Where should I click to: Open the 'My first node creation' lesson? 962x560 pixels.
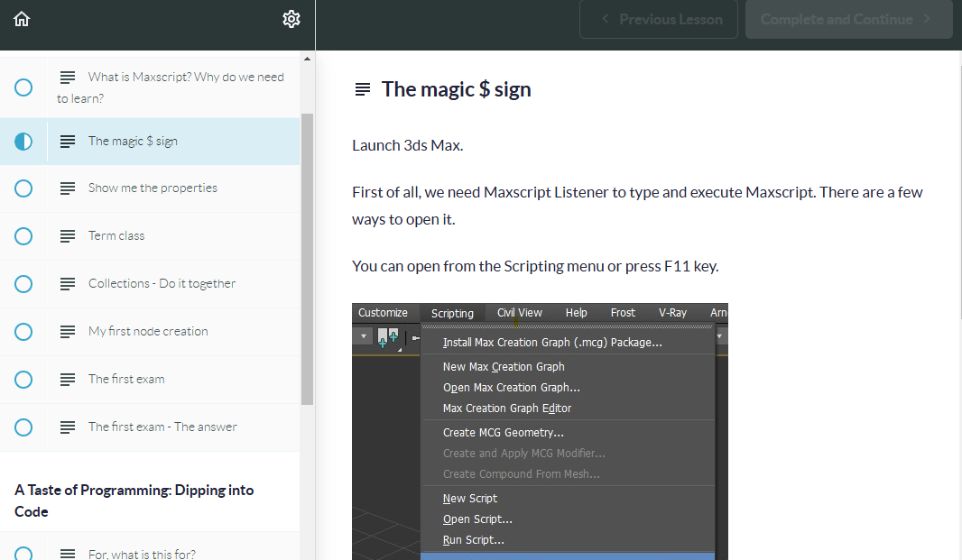(150, 332)
